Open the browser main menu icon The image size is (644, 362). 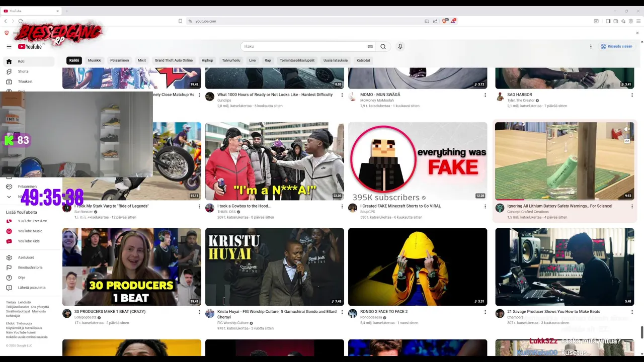[x=638, y=21]
